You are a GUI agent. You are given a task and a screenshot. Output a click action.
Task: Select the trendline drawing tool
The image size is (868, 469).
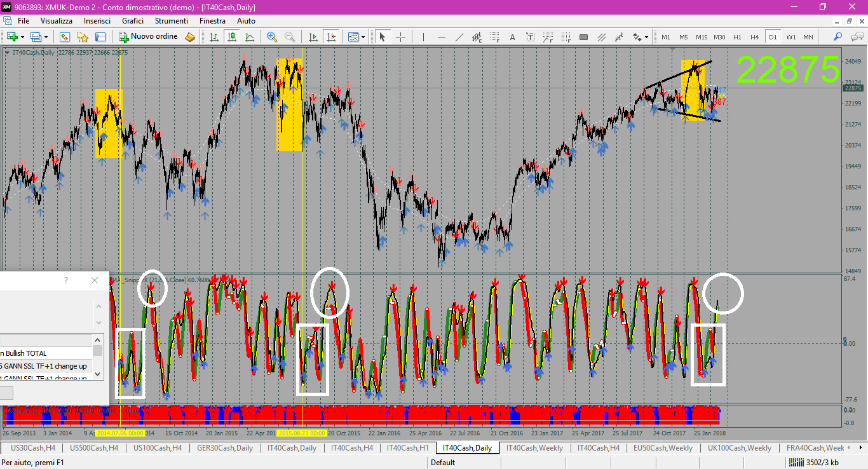click(x=459, y=37)
